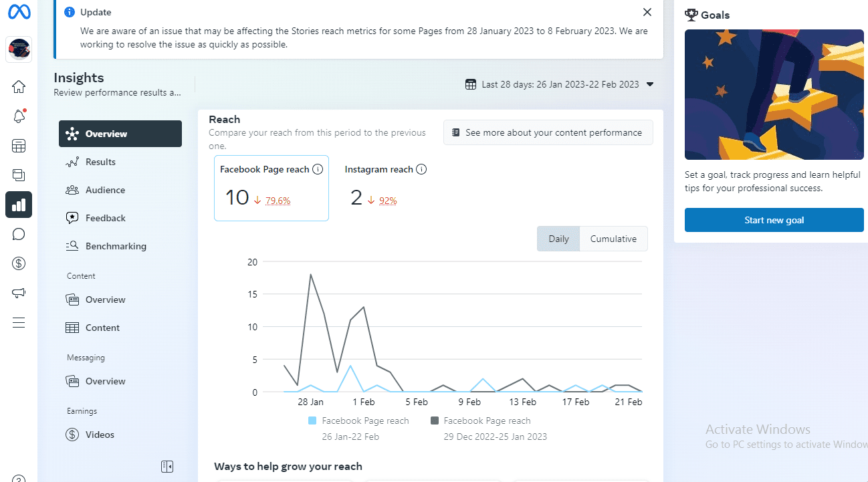Open the Help question mark icon
Image resolution: width=868 pixels, height=482 pixels.
(x=19, y=478)
